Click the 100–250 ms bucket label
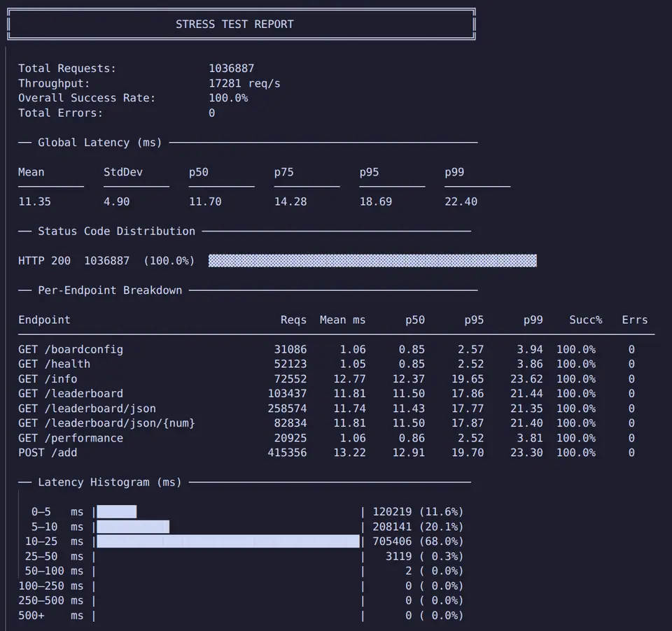This screenshot has width=672, height=631. 50,586
